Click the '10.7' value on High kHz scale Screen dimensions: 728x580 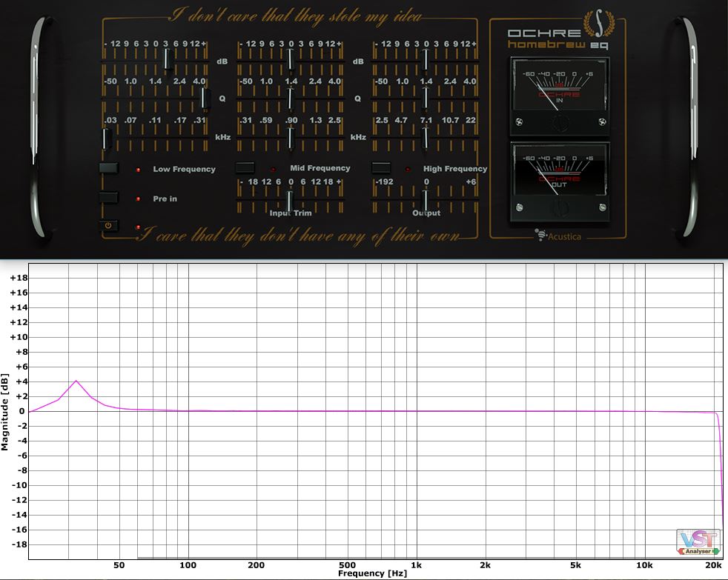point(450,120)
